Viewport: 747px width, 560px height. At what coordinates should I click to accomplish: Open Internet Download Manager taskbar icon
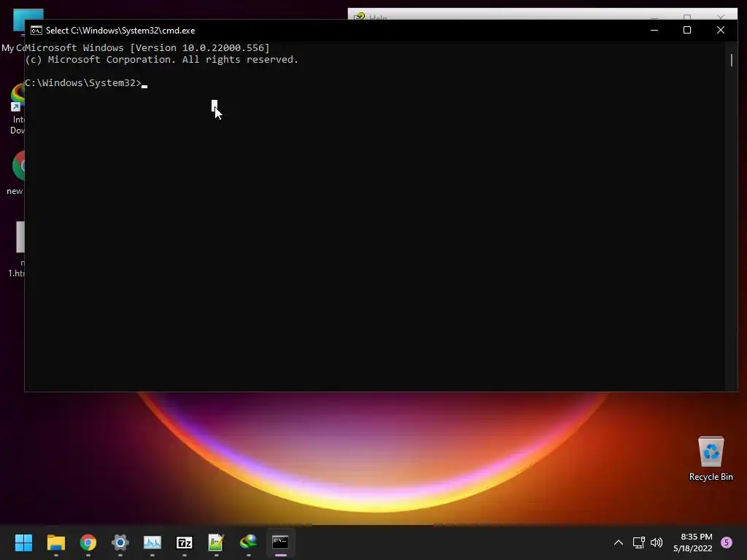pos(248,542)
